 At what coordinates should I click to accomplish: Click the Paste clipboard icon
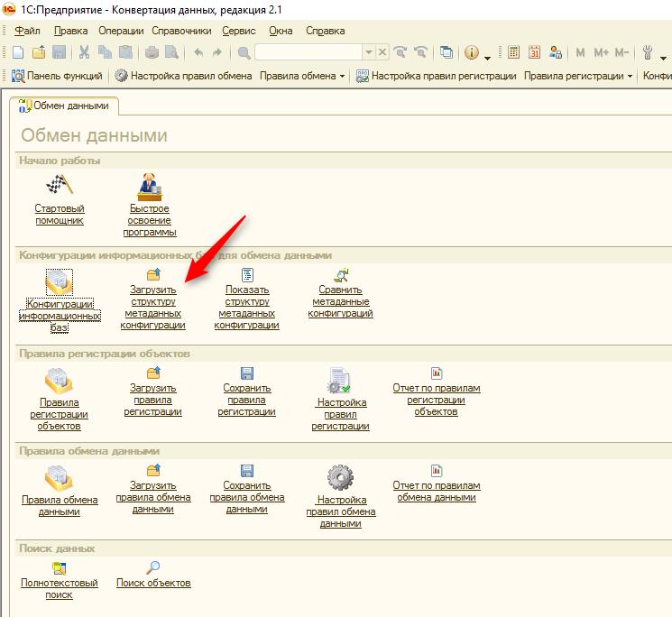click(125, 52)
